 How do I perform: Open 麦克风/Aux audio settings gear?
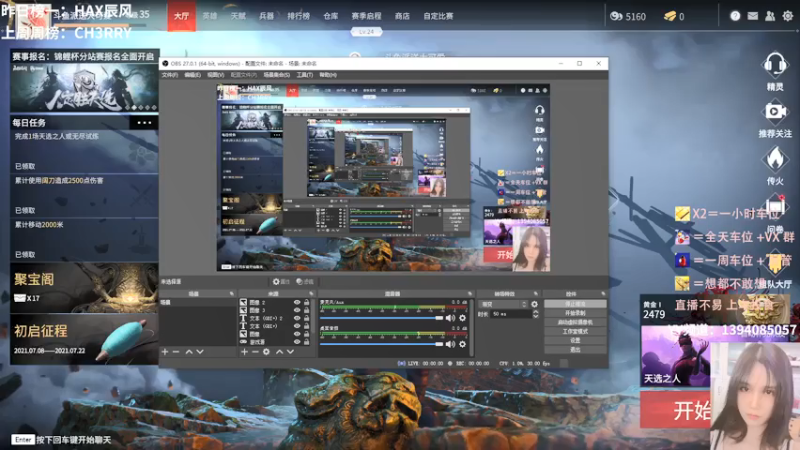point(462,318)
